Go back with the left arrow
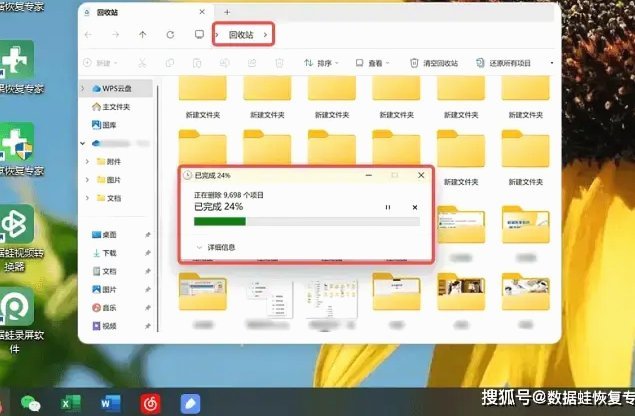 [88, 35]
